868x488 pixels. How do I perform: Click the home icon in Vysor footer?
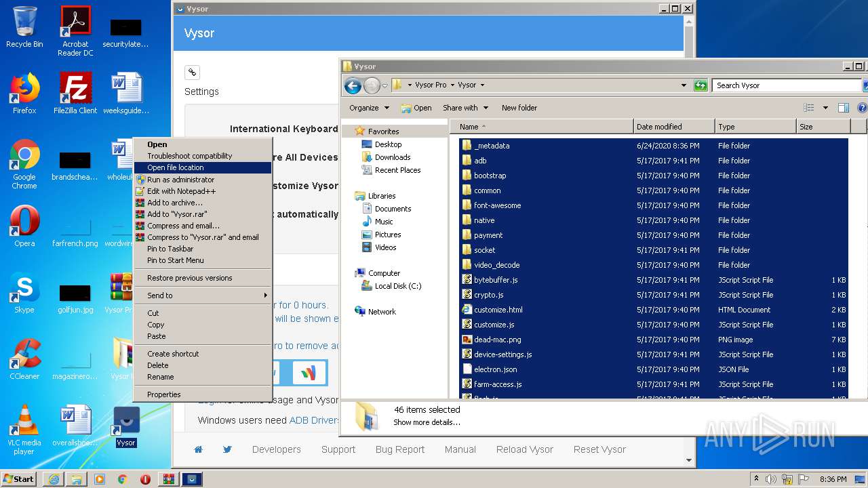tap(198, 449)
